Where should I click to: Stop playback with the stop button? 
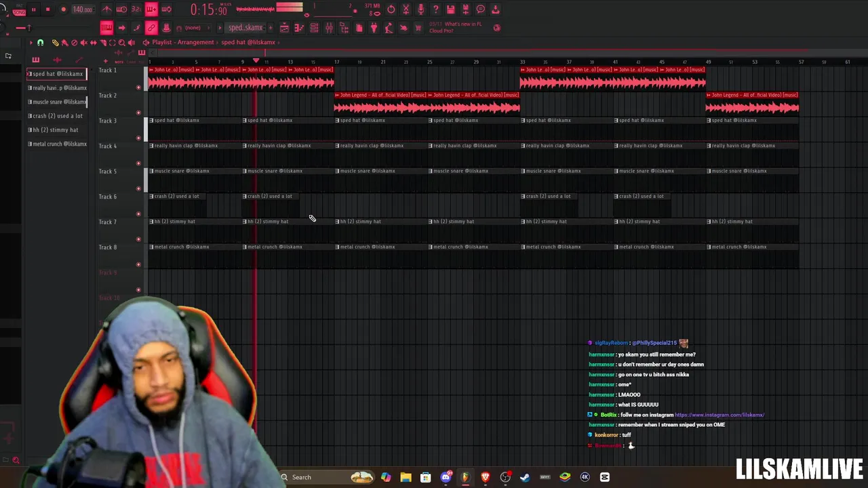pyautogui.click(x=47, y=9)
